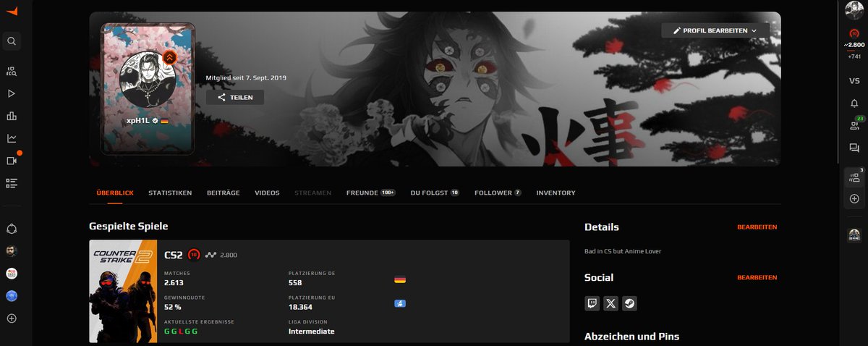Screen dimensions: 868x346
Task: Click the profile avatar picture
Action: pos(148,80)
